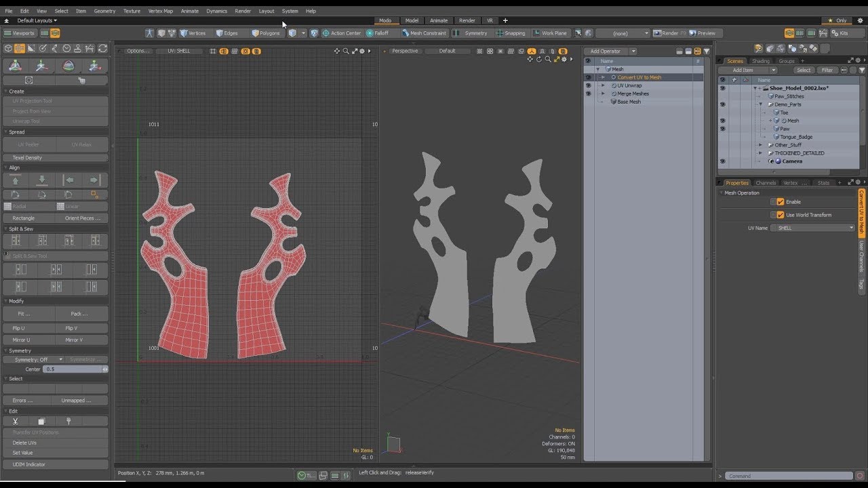Click the Transform tool icon
Viewport: 868px width, 488px height.
pos(16,66)
